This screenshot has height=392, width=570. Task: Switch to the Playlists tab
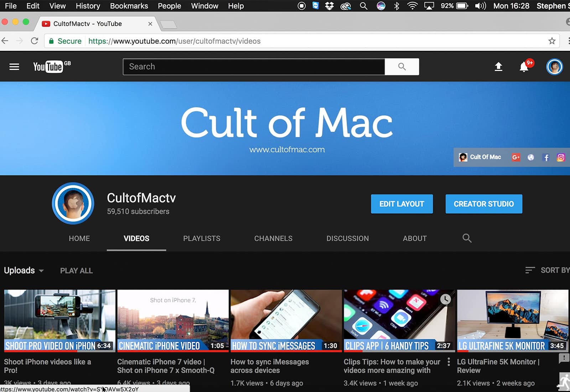pyautogui.click(x=202, y=238)
